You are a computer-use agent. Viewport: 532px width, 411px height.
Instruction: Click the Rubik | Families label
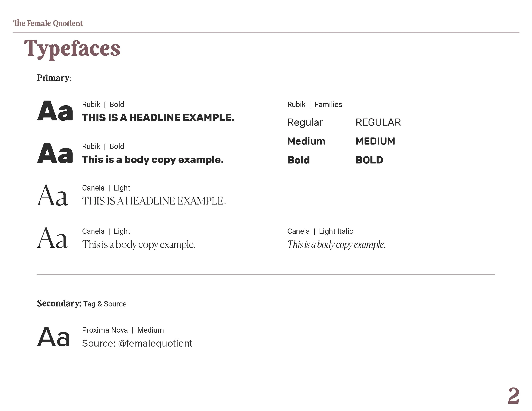click(315, 104)
